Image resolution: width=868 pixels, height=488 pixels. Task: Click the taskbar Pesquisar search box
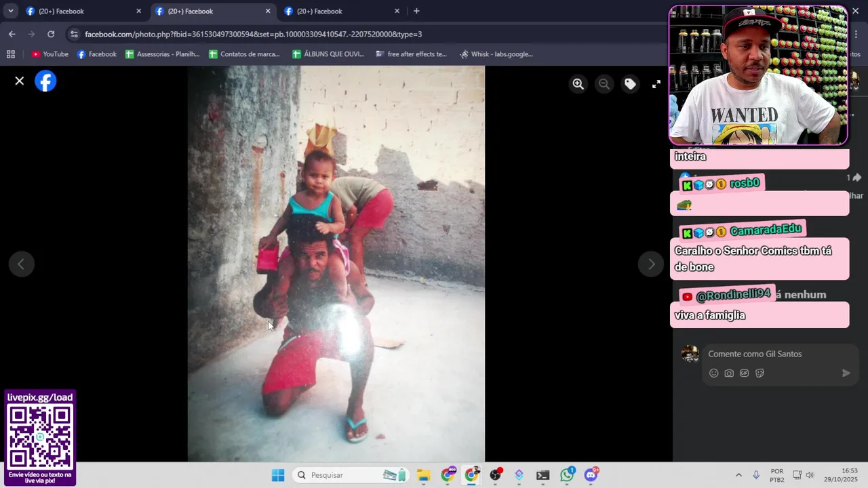click(x=351, y=475)
